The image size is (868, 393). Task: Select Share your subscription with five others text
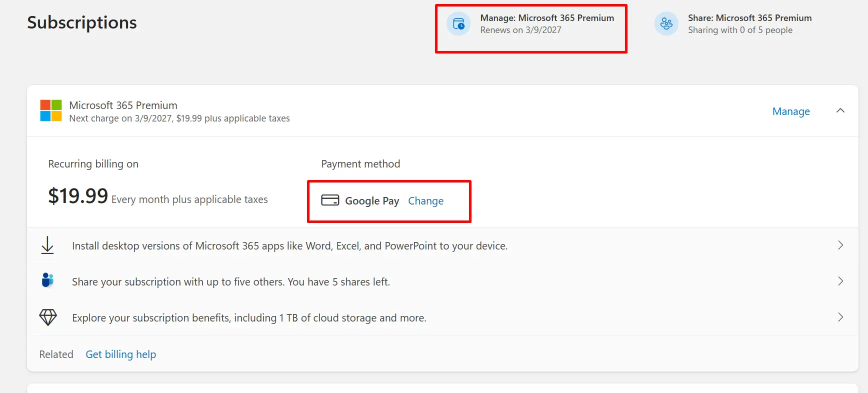pyautogui.click(x=231, y=281)
